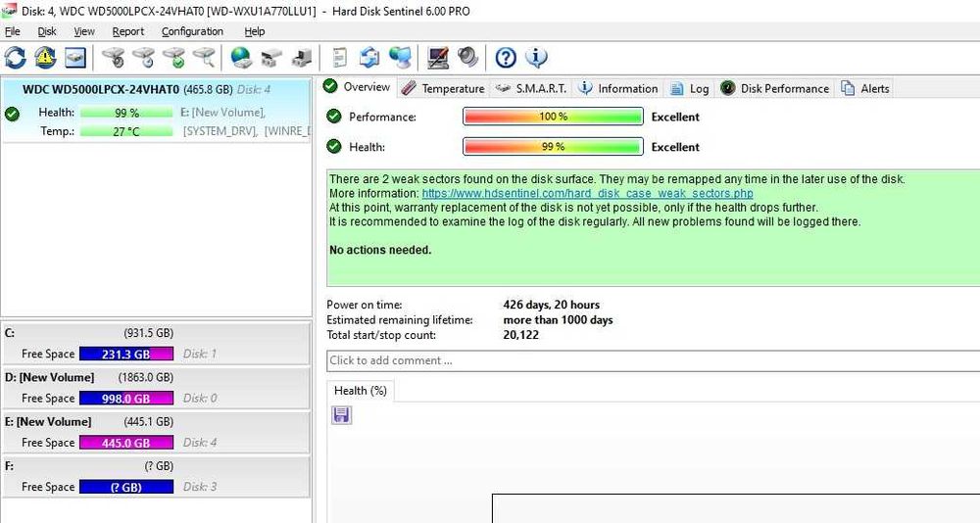
Task: Click the speaker toolbar icon
Action: 467,58
